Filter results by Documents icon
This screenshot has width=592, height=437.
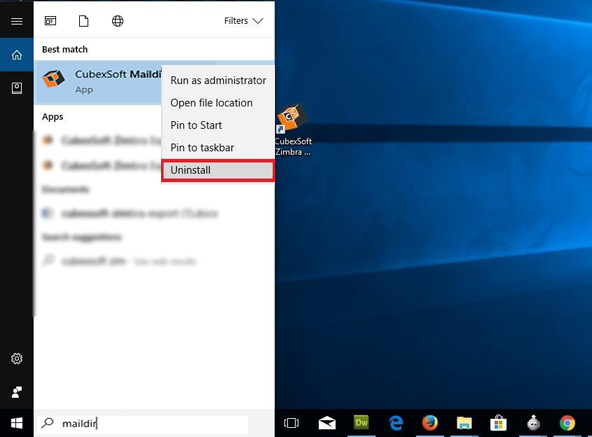[84, 21]
